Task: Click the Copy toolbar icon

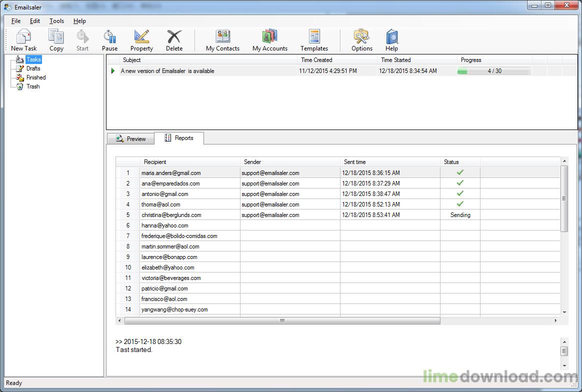Action: click(56, 40)
